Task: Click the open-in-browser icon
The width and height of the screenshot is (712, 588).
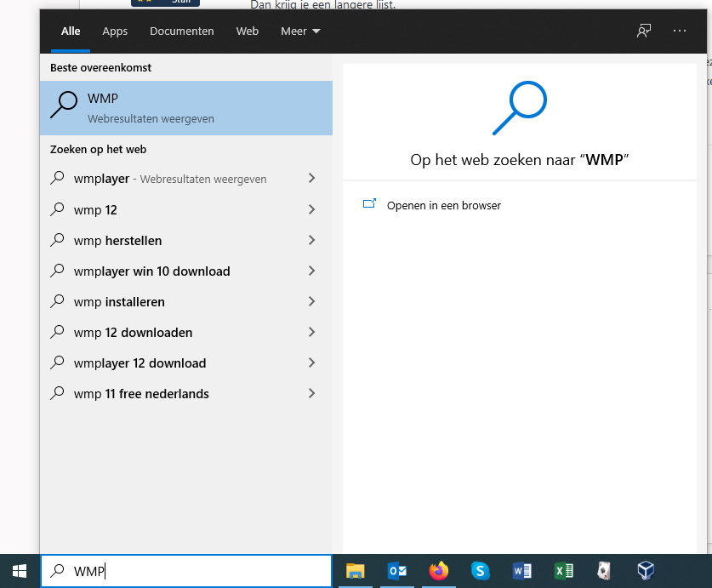Action: coord(369,203)
